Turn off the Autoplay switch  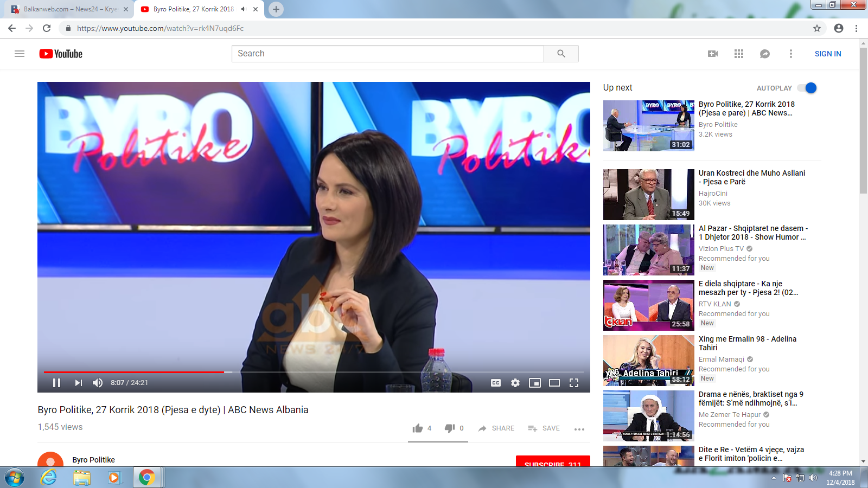pyautogui.click(x=807, y=88)
